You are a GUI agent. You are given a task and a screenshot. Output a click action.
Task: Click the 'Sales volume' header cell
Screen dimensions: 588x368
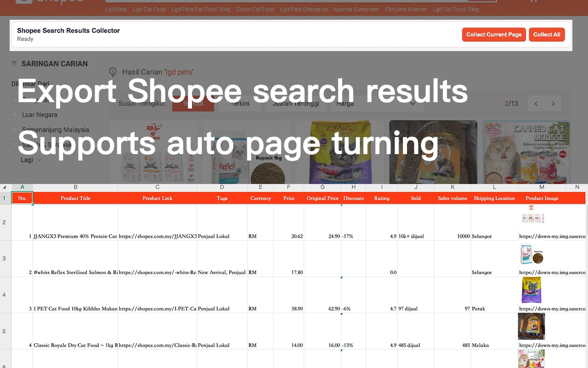pos(452,198)
